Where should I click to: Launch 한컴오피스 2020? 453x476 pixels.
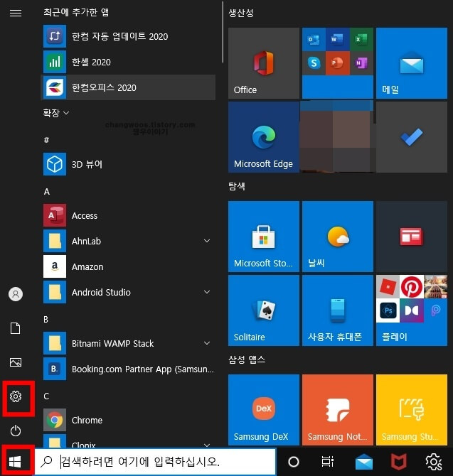coord(128,87)
